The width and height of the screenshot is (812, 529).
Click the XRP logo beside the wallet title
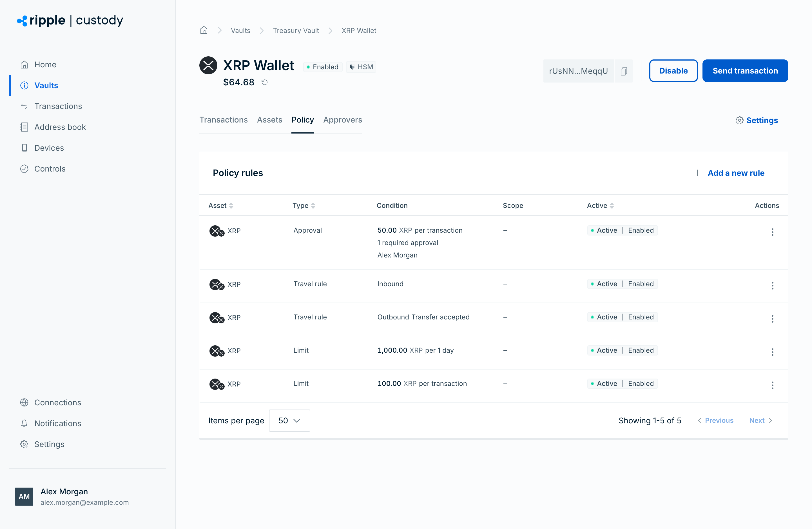tap(208, 65)
